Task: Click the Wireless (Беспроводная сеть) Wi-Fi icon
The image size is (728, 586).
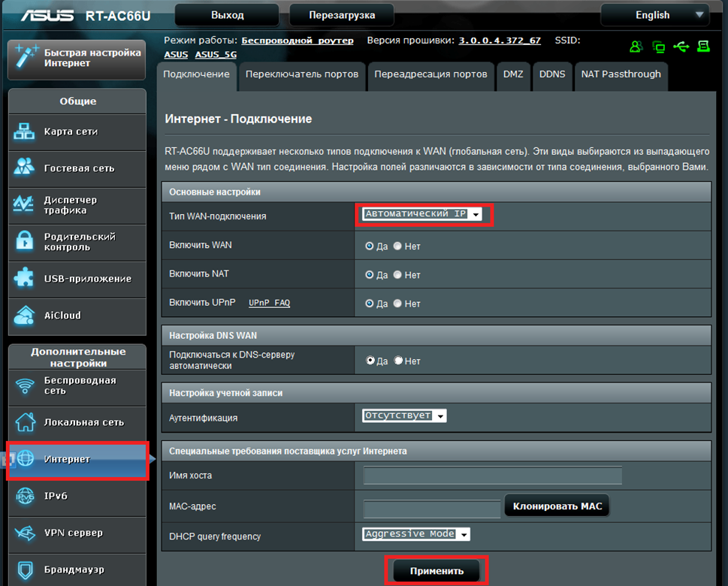Action: [x=25, y=385]
